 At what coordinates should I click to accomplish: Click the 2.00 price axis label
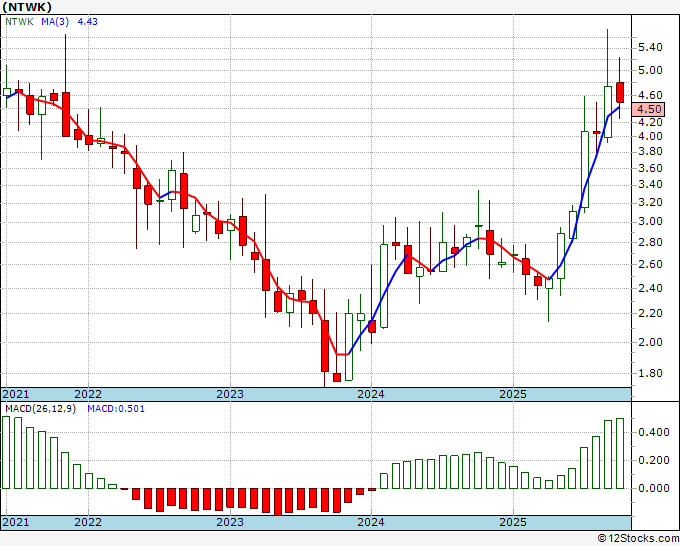coord(649,342)
